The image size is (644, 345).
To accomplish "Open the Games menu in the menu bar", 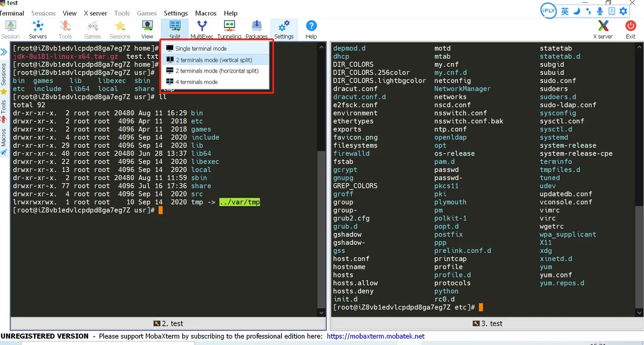I will [x=147, y=13].
